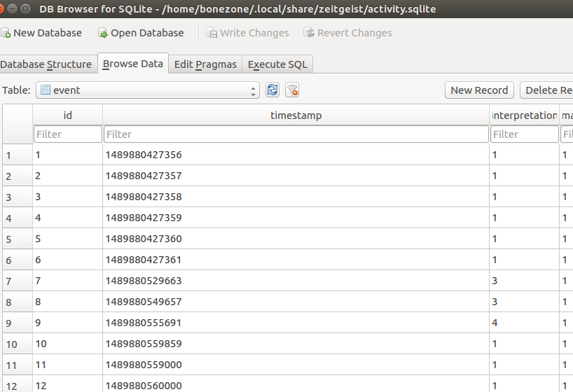The height and width of the screenshot is (392, 573).
Task: Select the id cell with value 10
Action: click(x=68, y=344)
